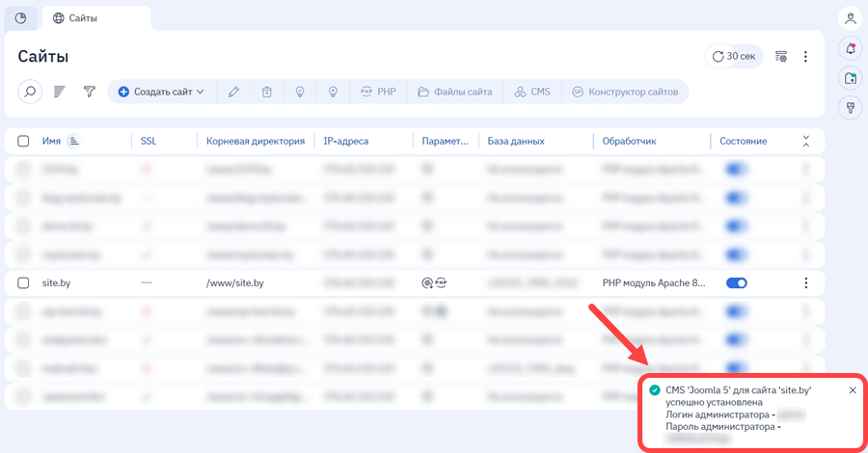Open the CMS toolbar button

pyautogui.click(x=532, y=92)
